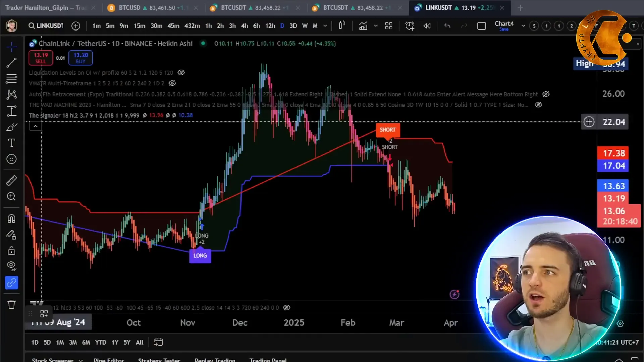Set the date range to All

click(x=139, y=342)
